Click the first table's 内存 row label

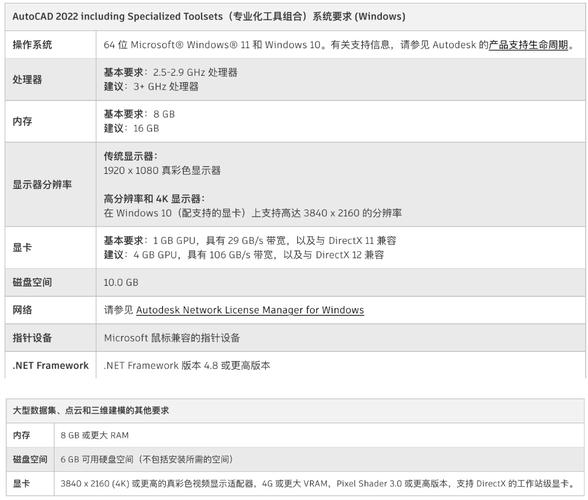pos(22,121)
